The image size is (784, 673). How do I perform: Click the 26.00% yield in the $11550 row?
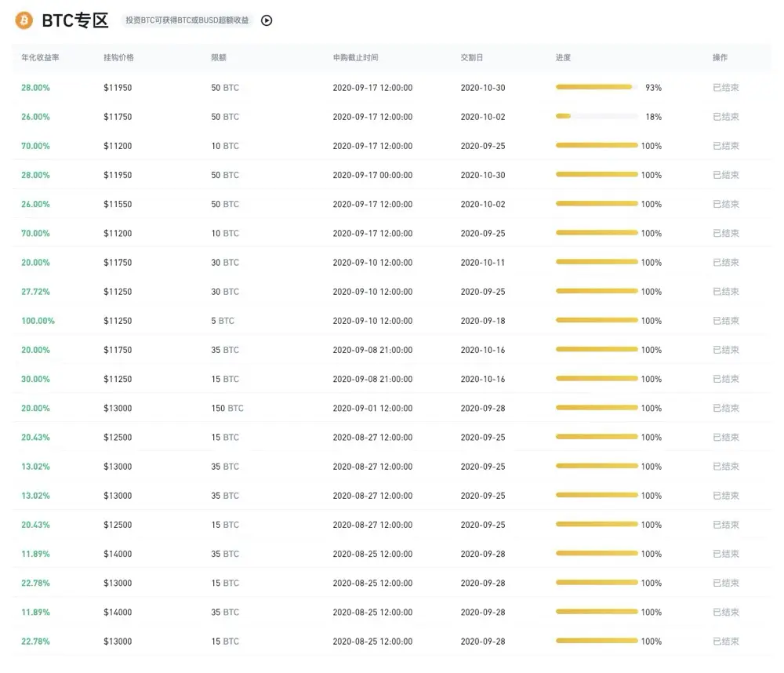tap(35, 204)
